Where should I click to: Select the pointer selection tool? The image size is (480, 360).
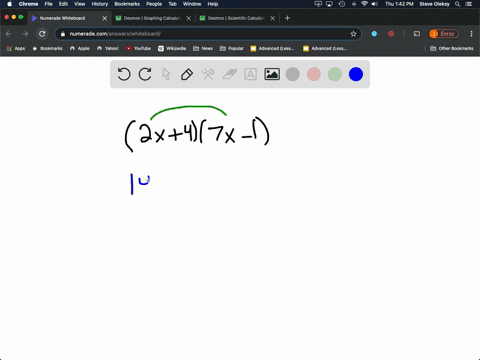[x=166, y=74]
